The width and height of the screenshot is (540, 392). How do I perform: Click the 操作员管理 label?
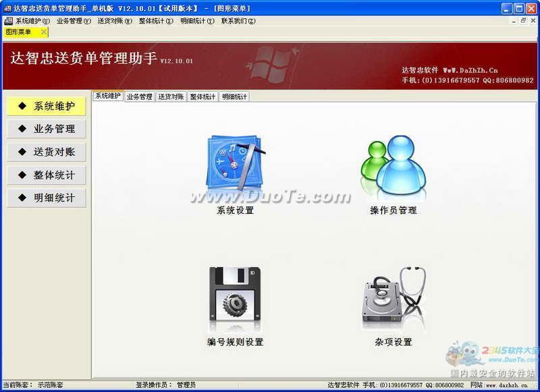pos(394,211)
